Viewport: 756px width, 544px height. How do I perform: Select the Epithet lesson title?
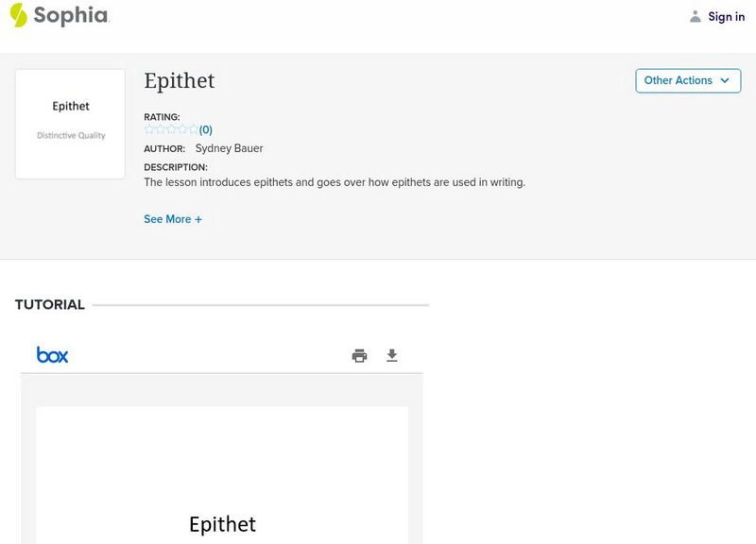coord(180,81)
